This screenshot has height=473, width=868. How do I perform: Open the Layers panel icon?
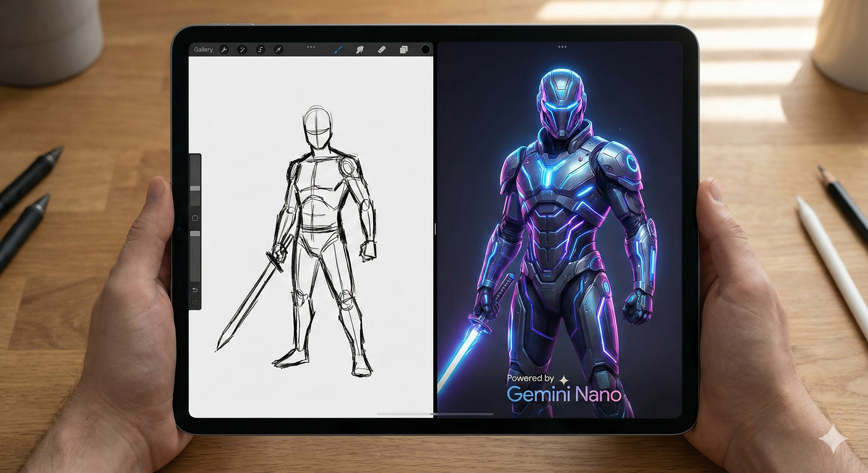pos(404,50)
